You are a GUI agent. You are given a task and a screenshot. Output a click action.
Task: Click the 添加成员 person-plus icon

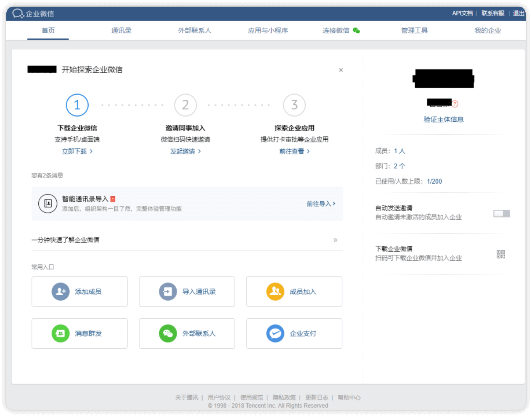pos(61,291)
